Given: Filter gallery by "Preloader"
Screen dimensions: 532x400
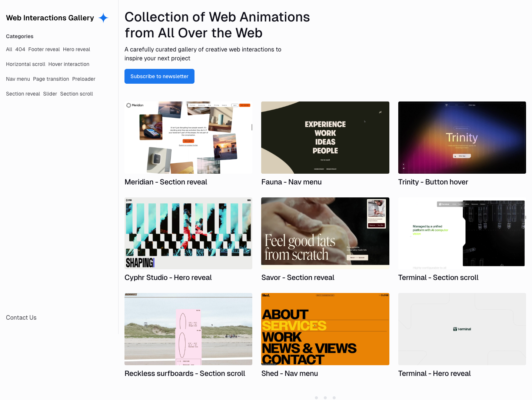Looking at the screenshot, I should [x=84, y=79].
